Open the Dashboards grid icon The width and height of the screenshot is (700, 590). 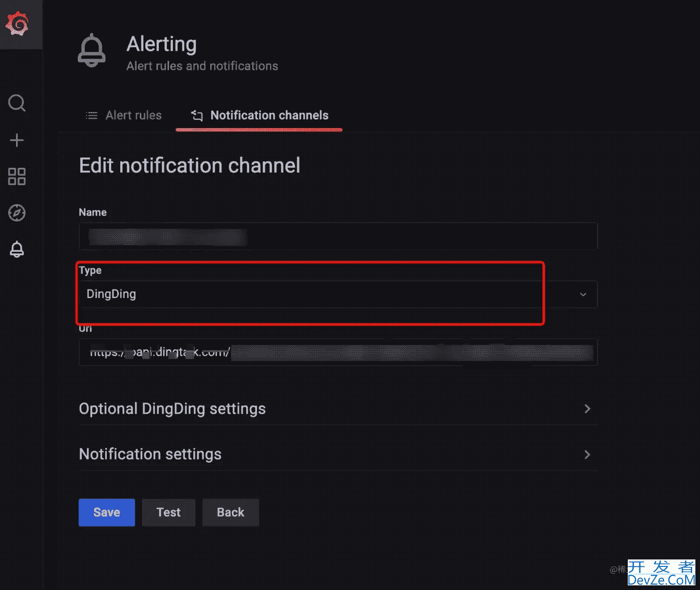pyautogui.click(x=17, y=176)
